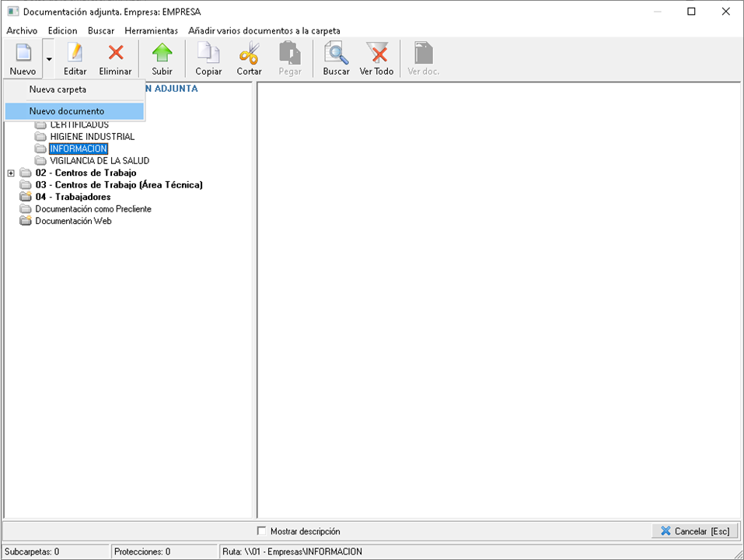Click the Copiar toolbar icon
This screenshot has height=560, width=744.
point(208,54)
